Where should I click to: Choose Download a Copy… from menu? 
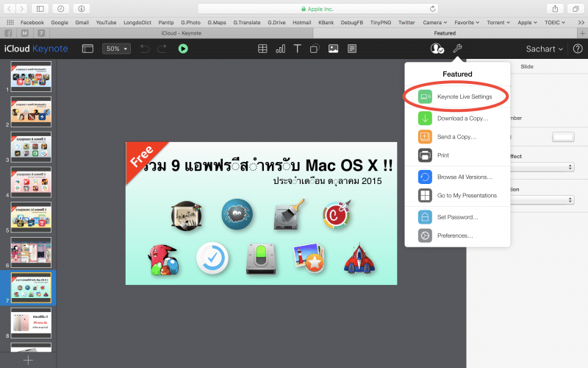click(457, 118)
